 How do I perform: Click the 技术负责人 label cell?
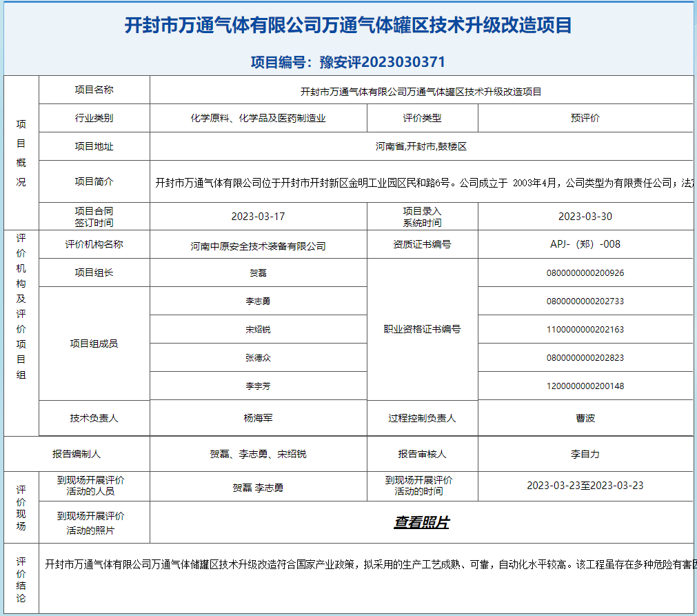[94, 418]
